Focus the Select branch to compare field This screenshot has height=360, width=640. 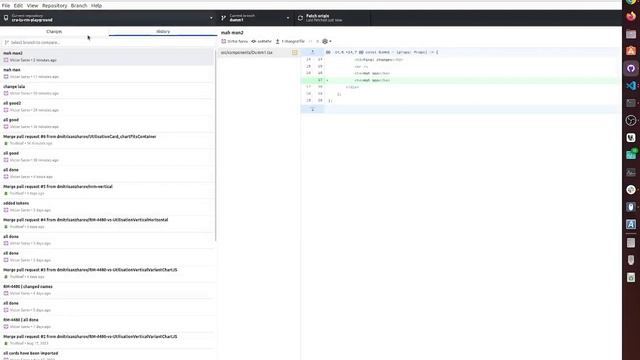[x=108, y=42]
